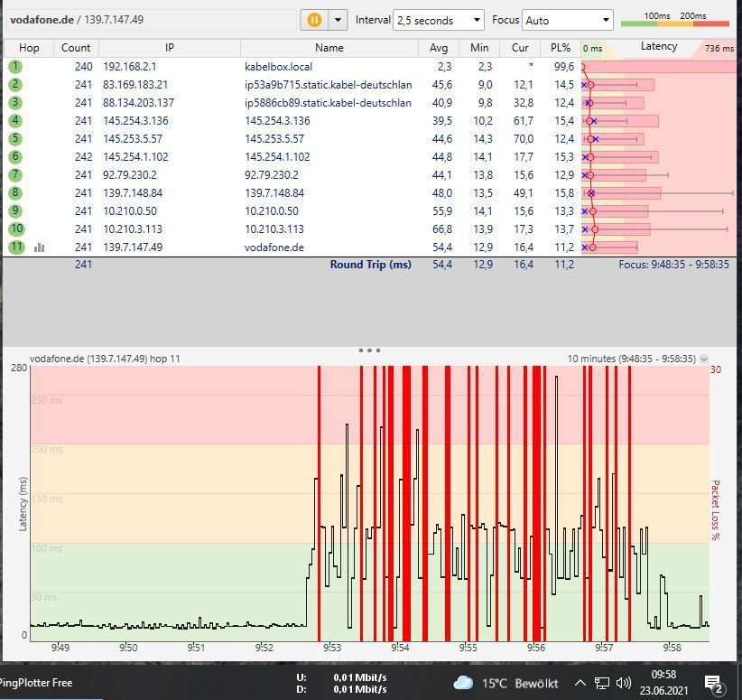Open PingPlotter Free in the taskbar
This screenshot has width=742, height=700.
pos(36,683)
